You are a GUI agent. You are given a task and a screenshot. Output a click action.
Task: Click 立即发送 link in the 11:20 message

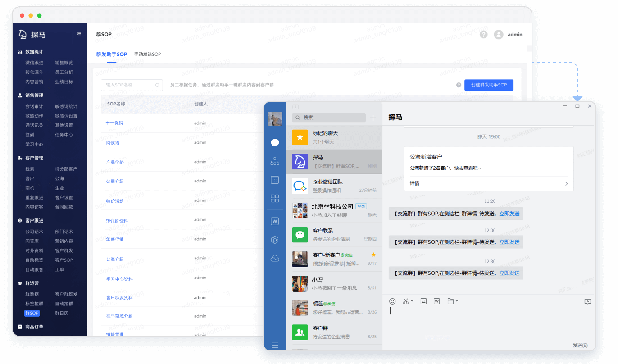point(509,214)
